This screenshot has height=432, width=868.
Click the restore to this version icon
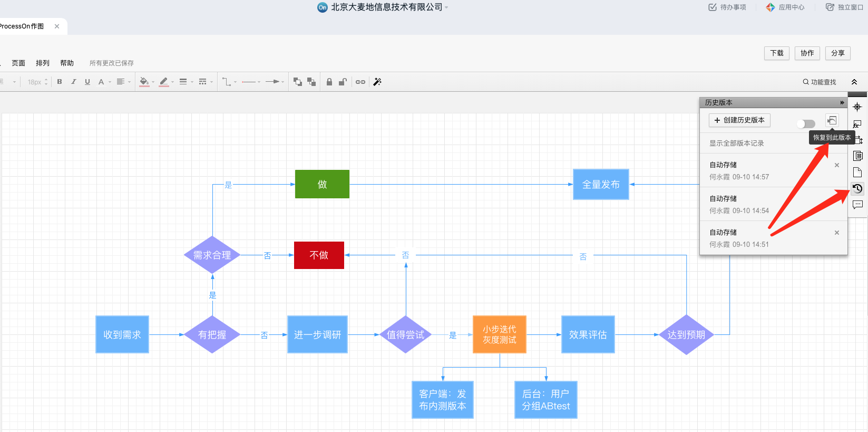832,120
